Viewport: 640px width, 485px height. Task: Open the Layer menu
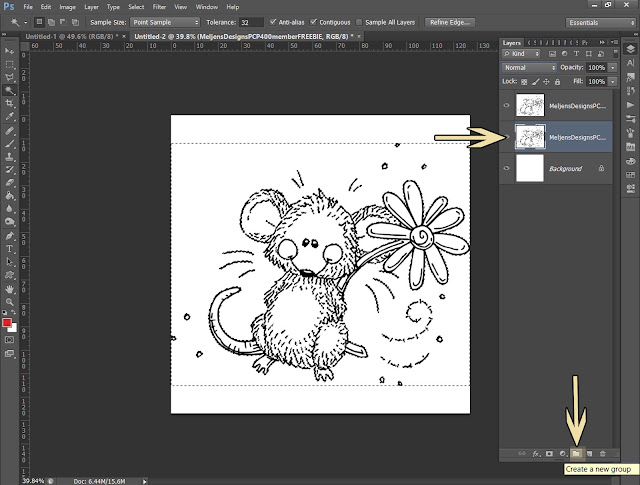pos(91,7)
